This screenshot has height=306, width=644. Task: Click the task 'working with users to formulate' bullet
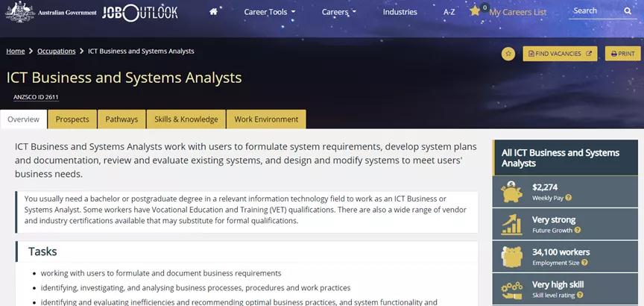click(161, 273)
